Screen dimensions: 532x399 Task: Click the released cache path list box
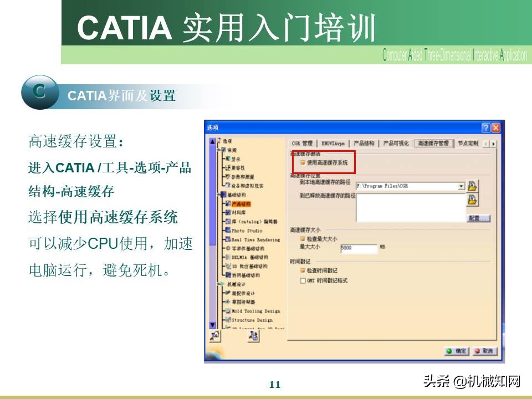pyautogui.click(x=411, y=207)
